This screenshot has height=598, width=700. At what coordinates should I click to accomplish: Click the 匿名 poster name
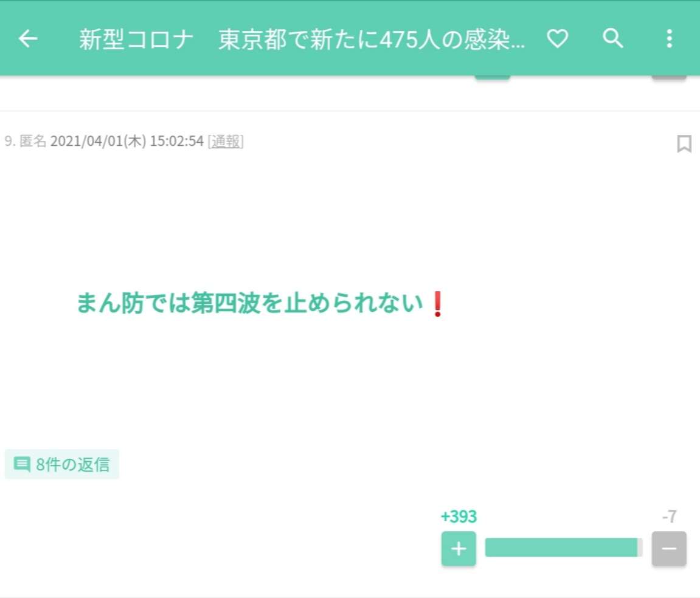coord(33,141)
